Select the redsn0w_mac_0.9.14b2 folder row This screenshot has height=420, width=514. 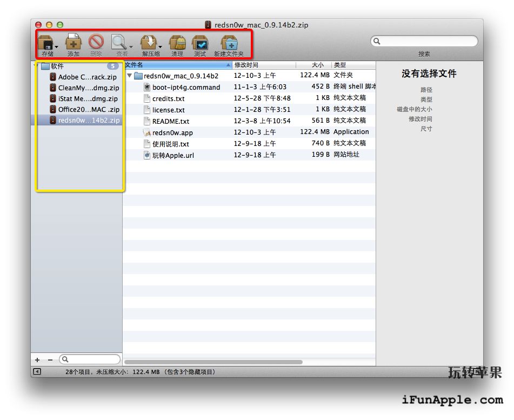250,76
